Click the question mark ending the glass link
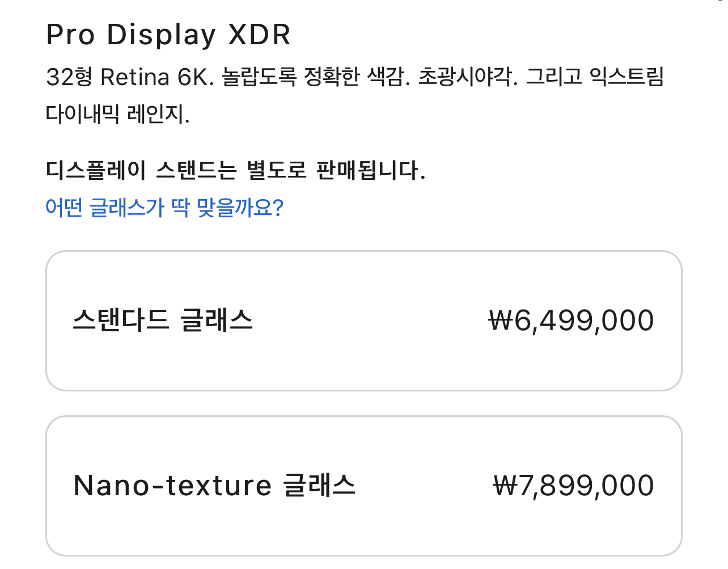The width and height of the screenshot is (728, 569). (278, 208)
